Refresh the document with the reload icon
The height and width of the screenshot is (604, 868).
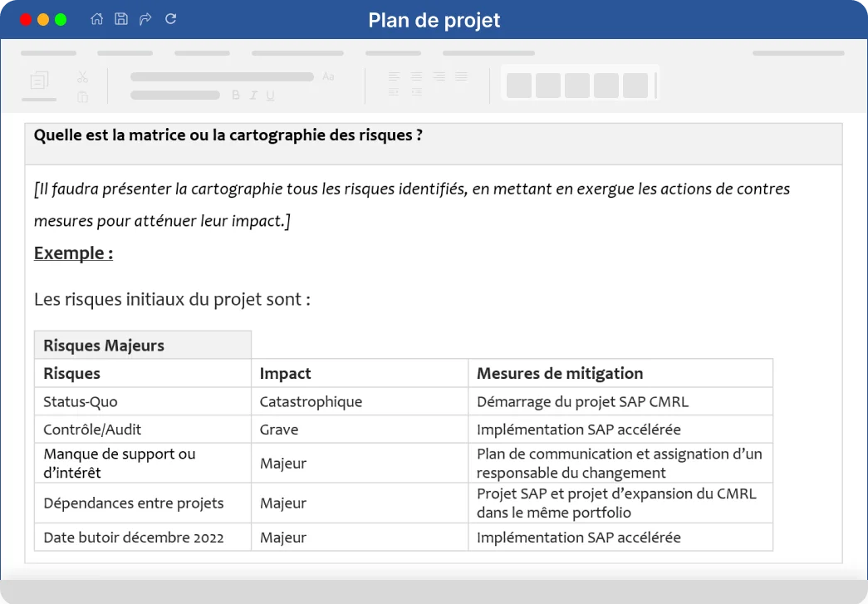coord(171,18)
